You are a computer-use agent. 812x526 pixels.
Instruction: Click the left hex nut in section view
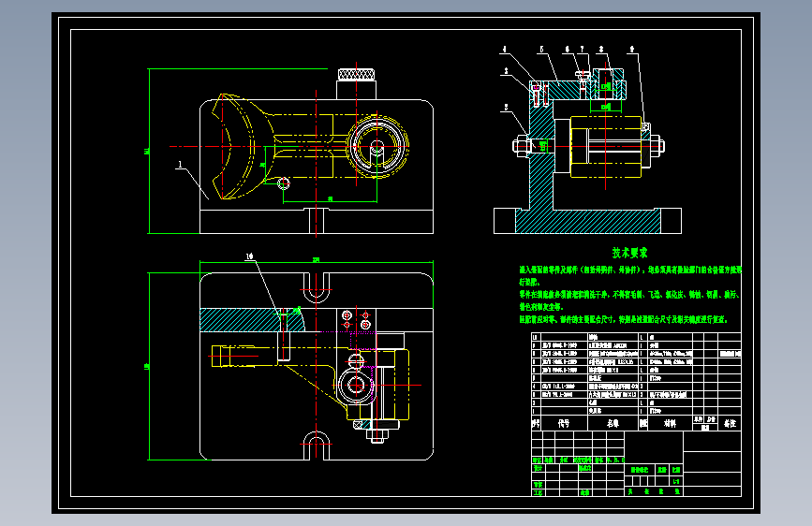click(x=521, y=144)
